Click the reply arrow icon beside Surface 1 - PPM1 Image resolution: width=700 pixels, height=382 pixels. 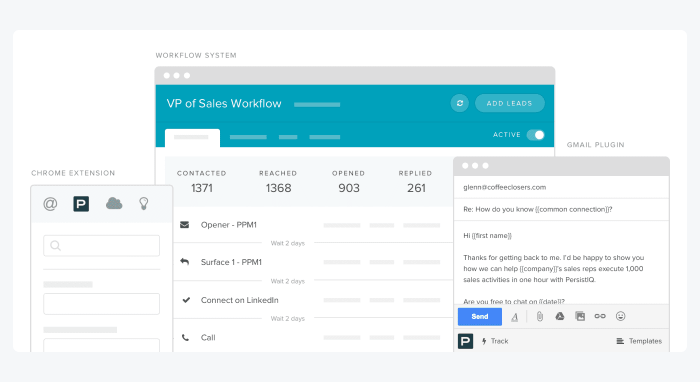184,262
